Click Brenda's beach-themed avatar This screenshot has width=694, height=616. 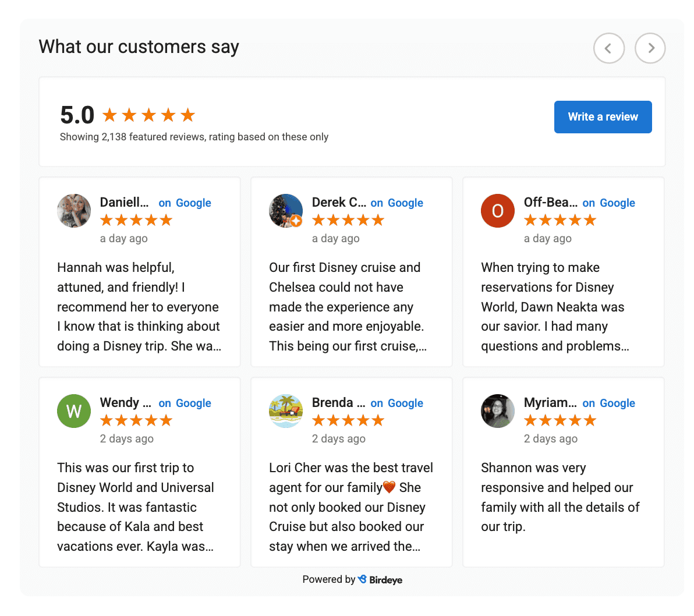coord(286,411)
